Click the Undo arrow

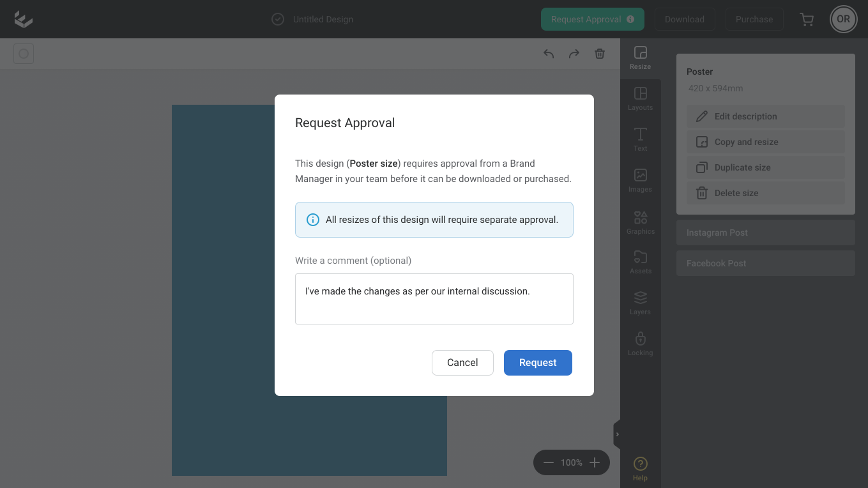coord(548,54)
